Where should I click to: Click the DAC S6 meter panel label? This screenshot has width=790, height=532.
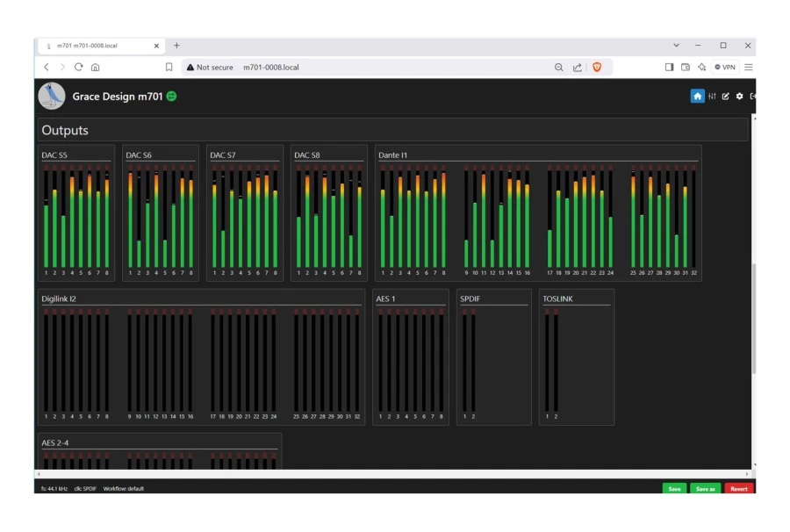tap(139, 155)
